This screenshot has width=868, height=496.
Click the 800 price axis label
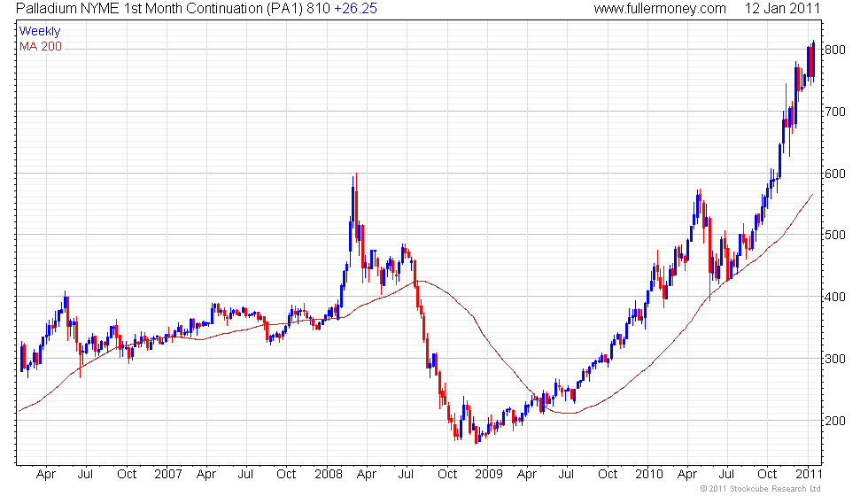click(x=834, y=50)
